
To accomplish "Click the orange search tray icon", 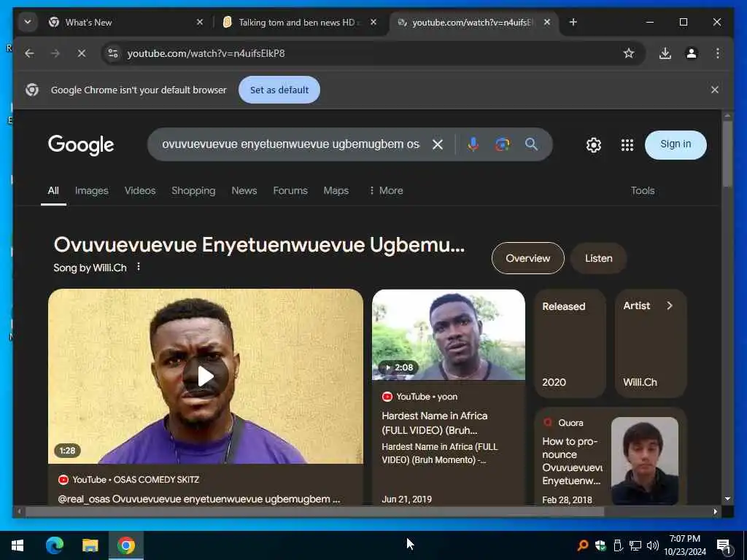I will (x=582, y=545).
